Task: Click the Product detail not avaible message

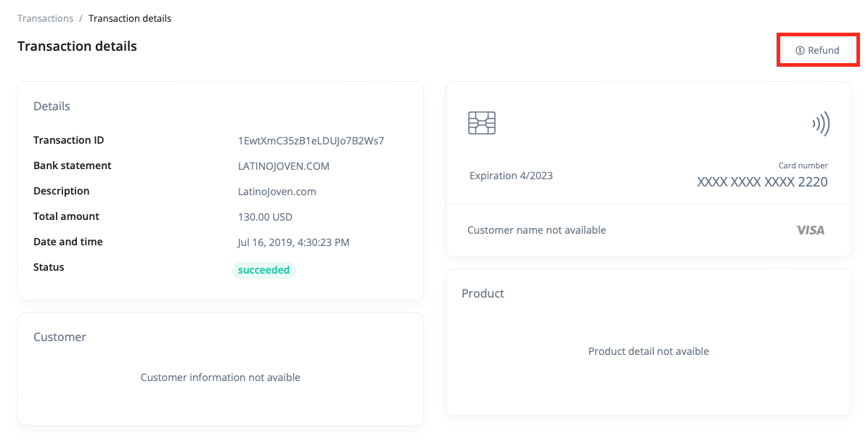Action: [x=648, y=351]
